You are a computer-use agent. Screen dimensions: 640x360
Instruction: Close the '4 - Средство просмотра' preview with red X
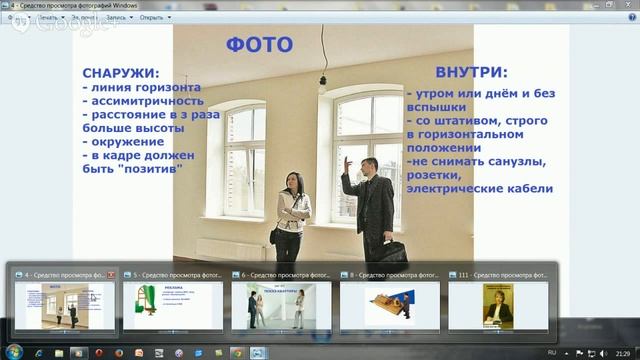(x=111, y=275)
